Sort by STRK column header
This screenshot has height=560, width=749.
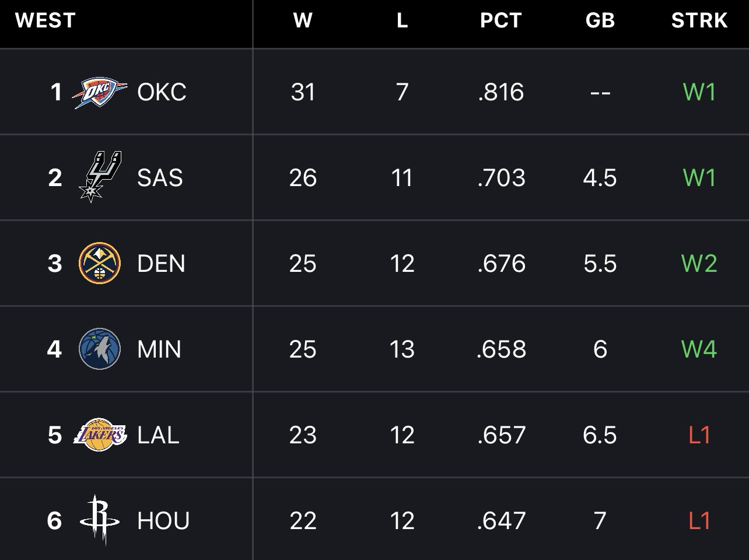pyautogui.click(x=699, y=21)
